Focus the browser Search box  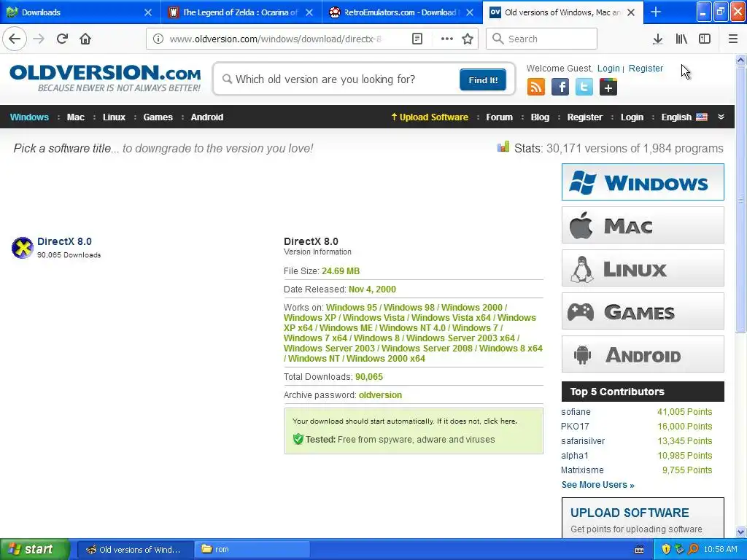pos(541,39)
